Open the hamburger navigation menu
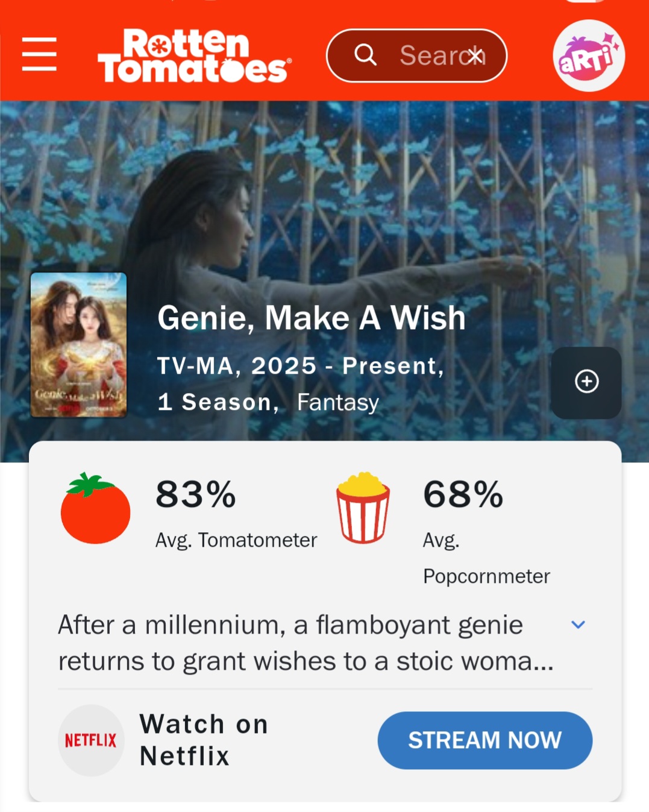The image size is (649, 812). point(39,54)
